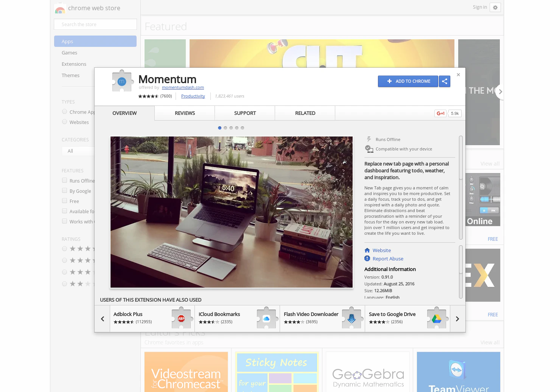Open the Productivity category link

pyautogui.click(x=193, y=96)
